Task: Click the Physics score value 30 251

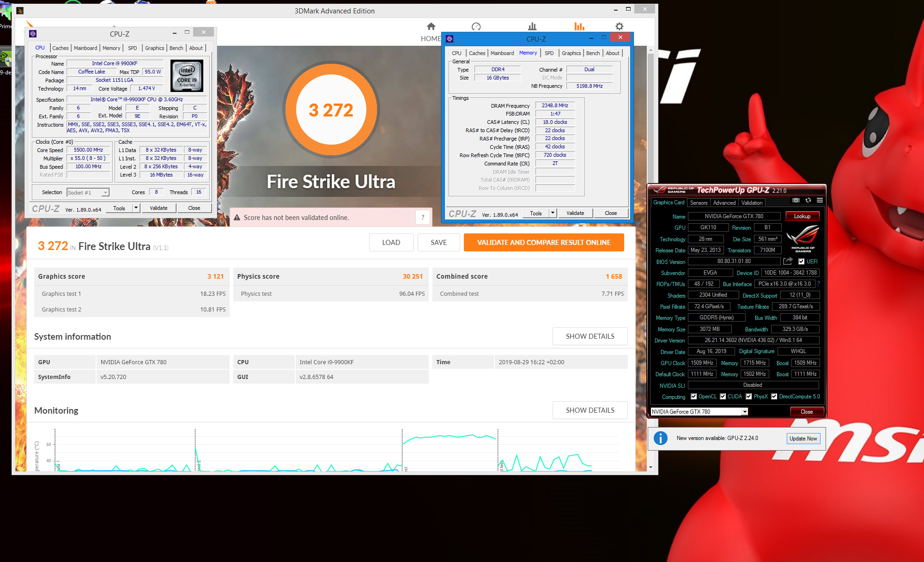Action: tap(413, 276)
